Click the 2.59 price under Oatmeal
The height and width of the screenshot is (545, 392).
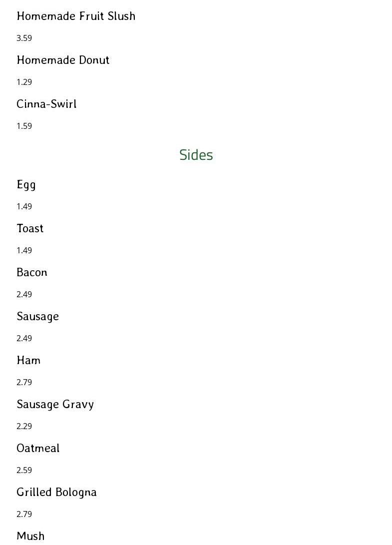tap(24, 470)
